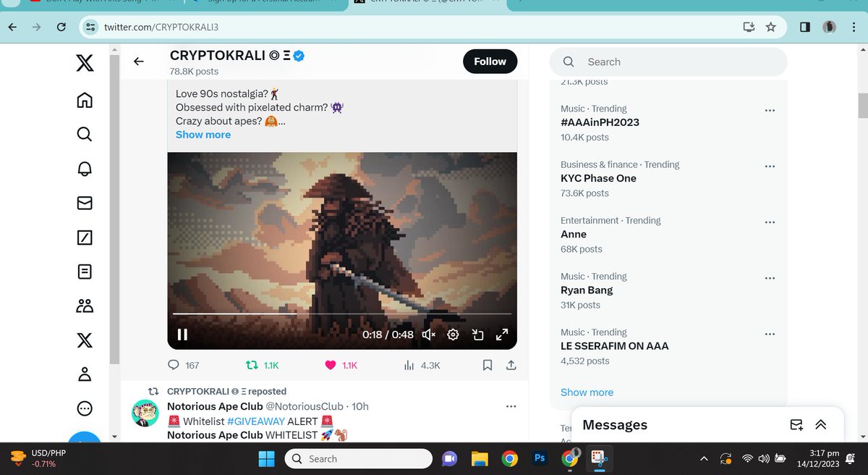The height and width of the screenshot is (475, 868).
Task: Open Anne trending topic
Action: 574,234
